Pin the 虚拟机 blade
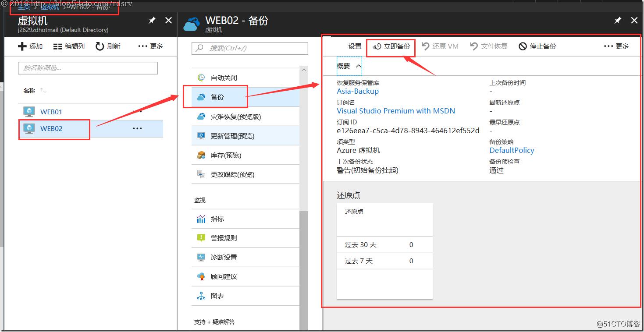644x332 pixels. click(152, 21)
